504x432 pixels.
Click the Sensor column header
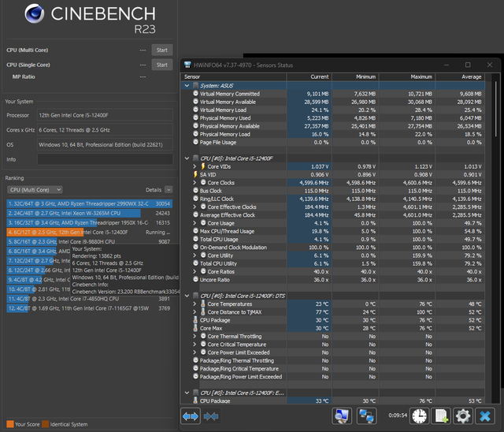233,77
